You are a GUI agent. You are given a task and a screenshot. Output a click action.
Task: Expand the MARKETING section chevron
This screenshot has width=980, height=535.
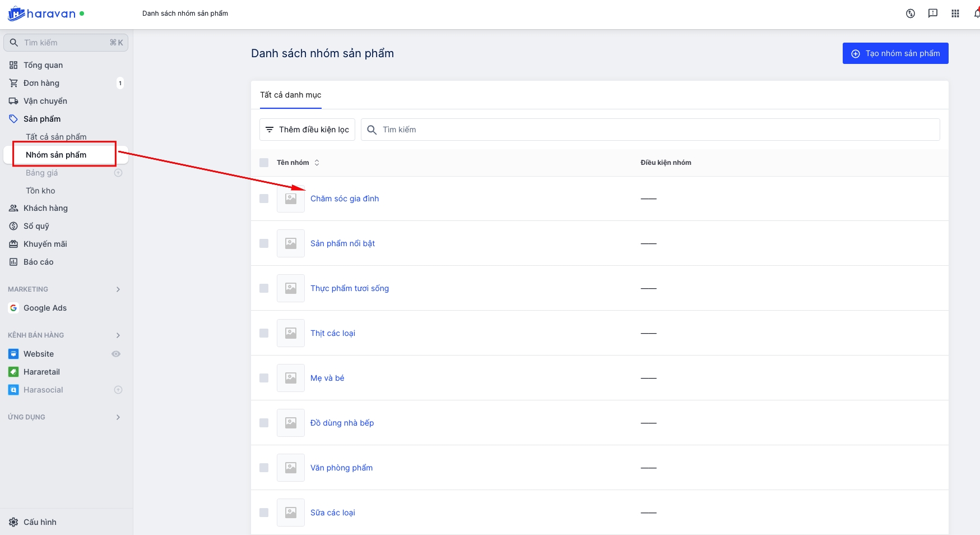pyautogui.click(x=118, y=289)
